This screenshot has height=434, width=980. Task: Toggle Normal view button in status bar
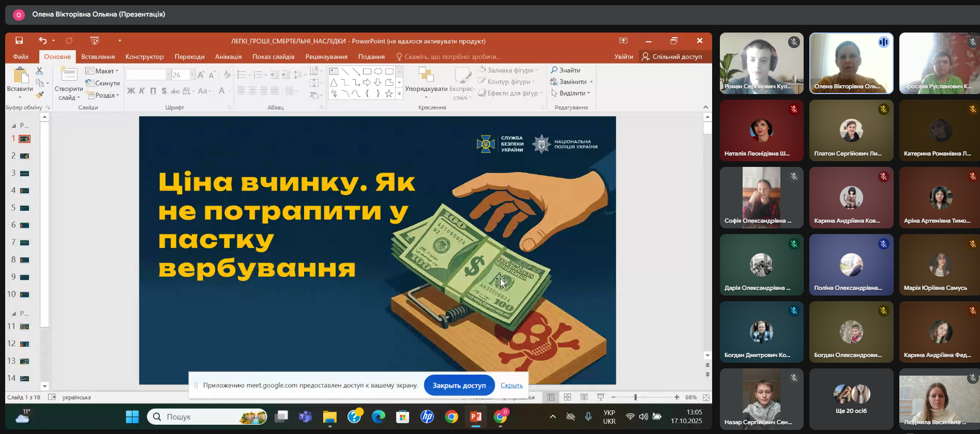[551, 397]
